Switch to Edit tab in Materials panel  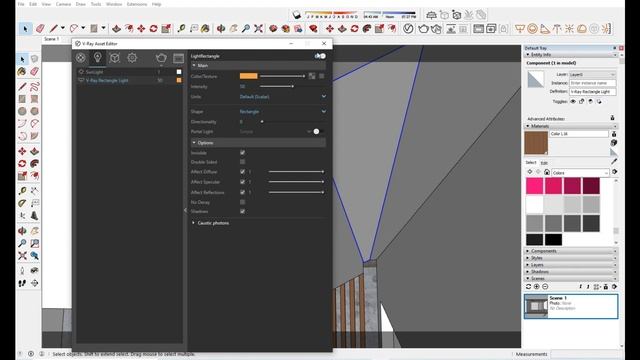[544, 162]
